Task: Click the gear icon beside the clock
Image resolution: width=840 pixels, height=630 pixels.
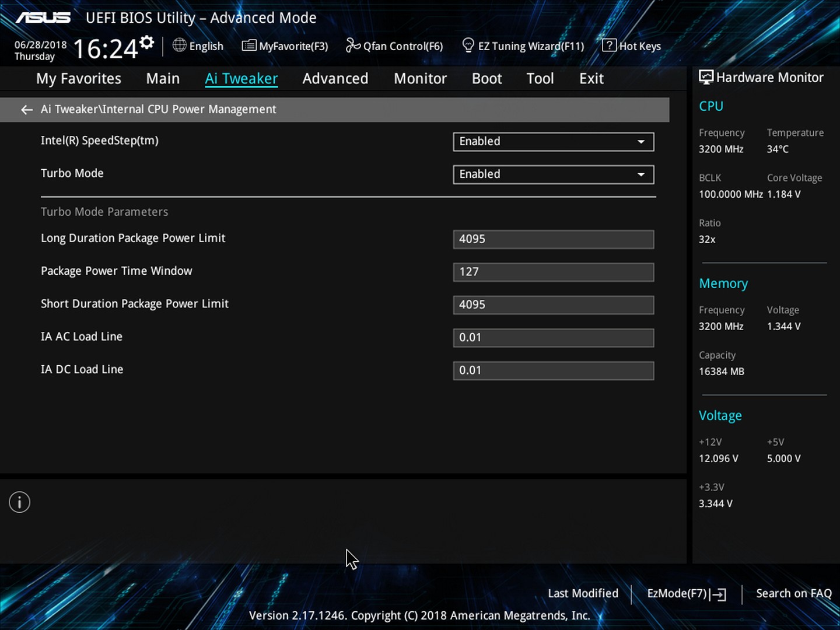Action: point(147,42)
